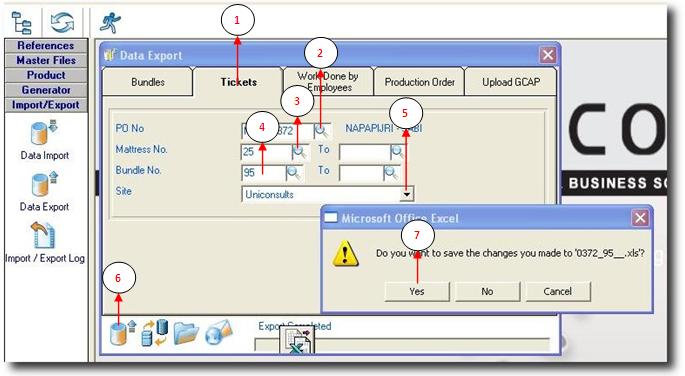The height and width of the screenshot is (376, 685).
Task: Click No in the Excel save dialog
Action: (x=487, y=291)
